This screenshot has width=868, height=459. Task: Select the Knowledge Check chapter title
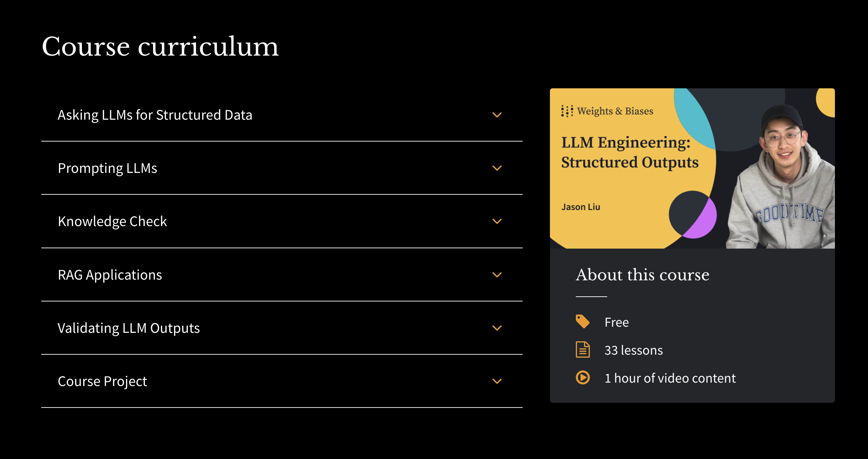tap(112, 221)
